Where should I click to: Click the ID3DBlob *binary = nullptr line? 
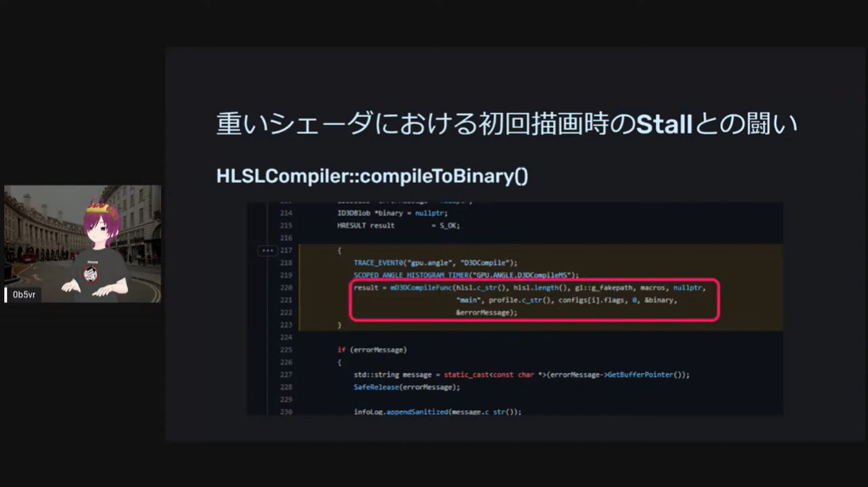pos(393,213)
